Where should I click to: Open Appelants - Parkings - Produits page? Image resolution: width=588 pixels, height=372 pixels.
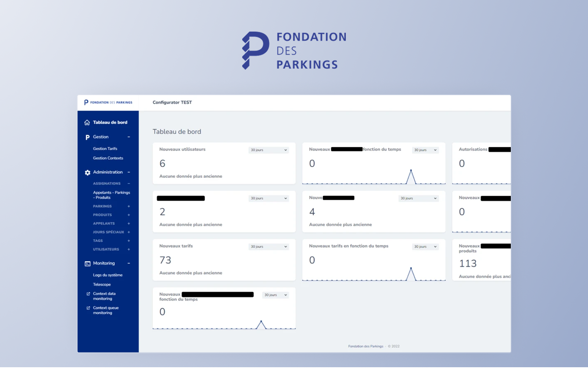(x=111, y=195)
